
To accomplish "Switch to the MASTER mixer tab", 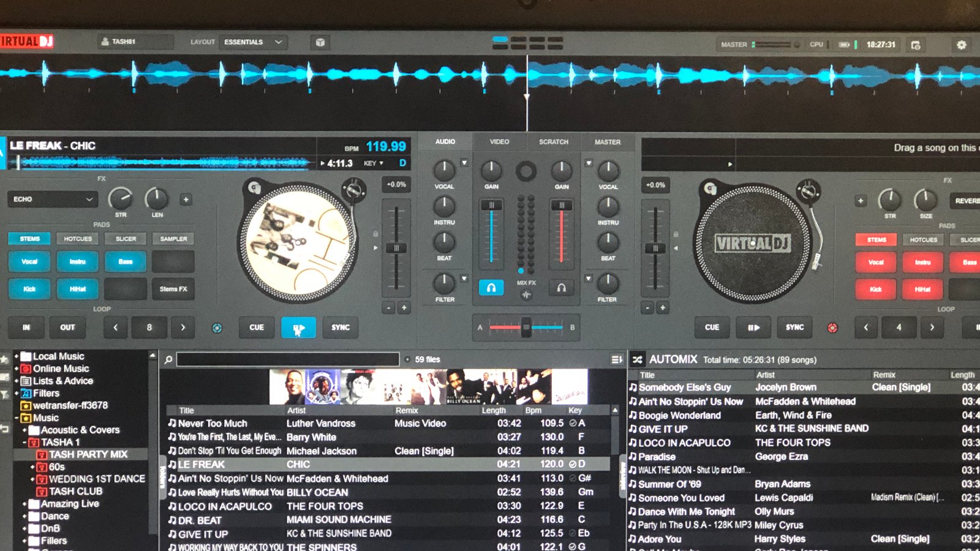I will point(608,142).
